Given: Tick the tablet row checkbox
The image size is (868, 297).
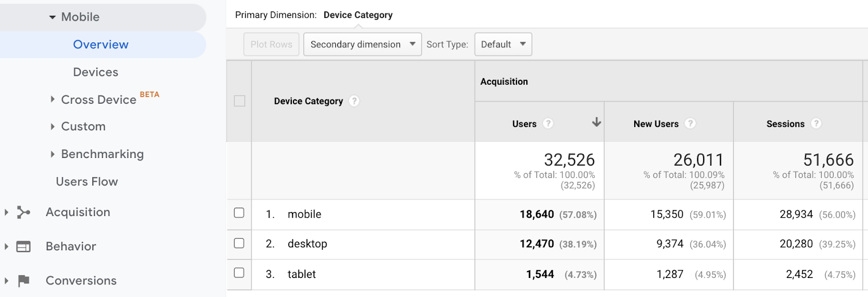Looking at the screenshot, I should tap(239, 273).
